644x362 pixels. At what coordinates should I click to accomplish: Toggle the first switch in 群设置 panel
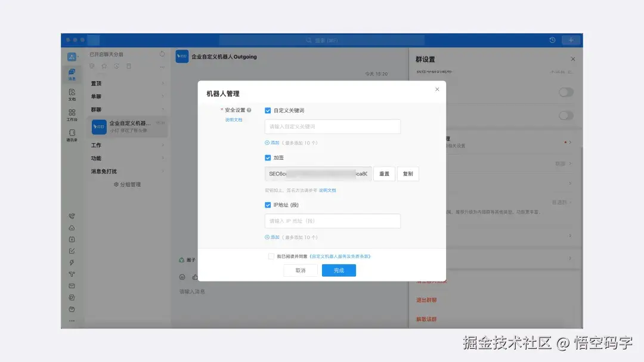point(566,92)
